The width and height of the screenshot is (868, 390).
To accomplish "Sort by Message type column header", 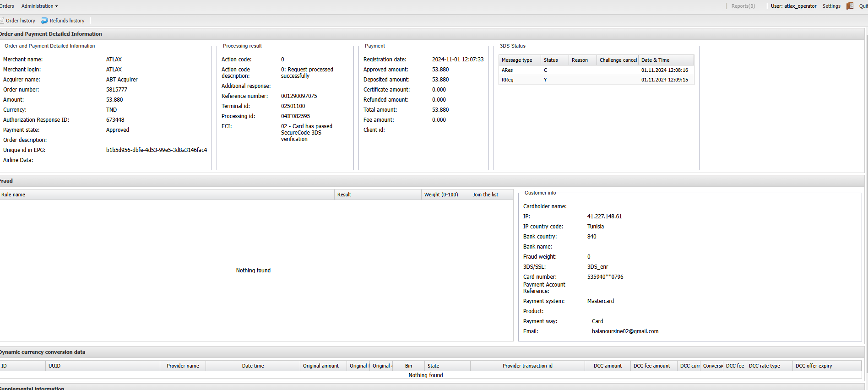I will [517, 60].
